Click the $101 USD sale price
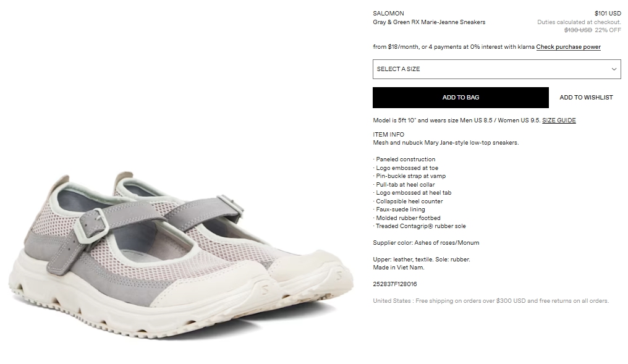The height and width of the screenshot is (364, 628). 608,13
